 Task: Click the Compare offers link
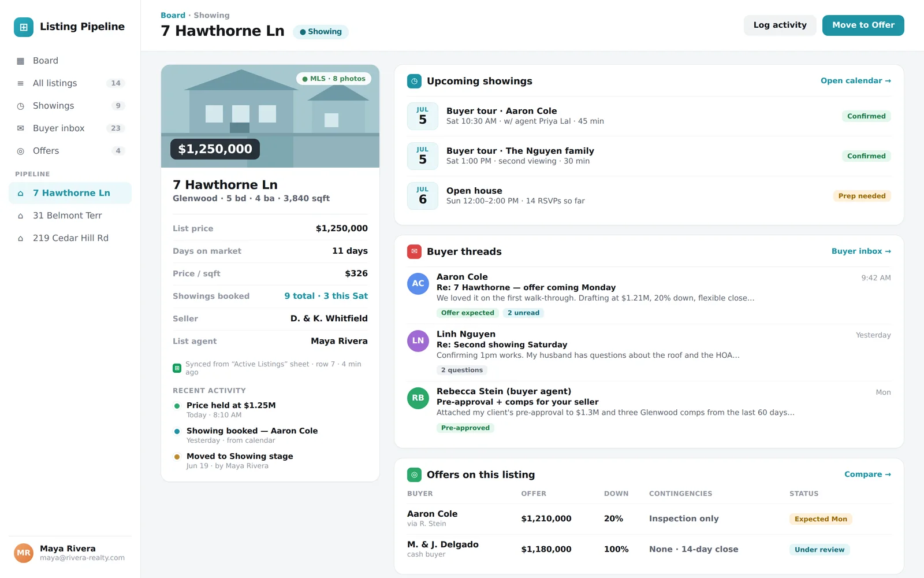click(867, 475)
